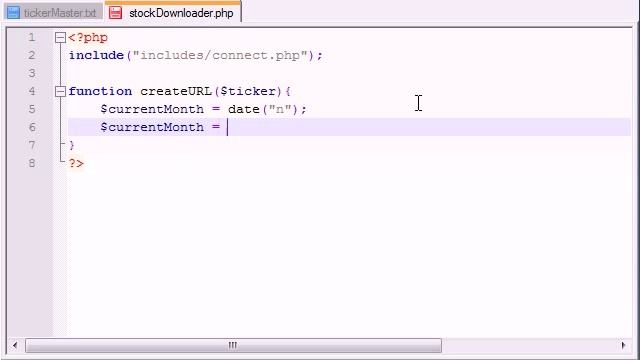Click the "?>" closing PHP tag
Screen dimensions: 640x360
click(x=76, y=163)
